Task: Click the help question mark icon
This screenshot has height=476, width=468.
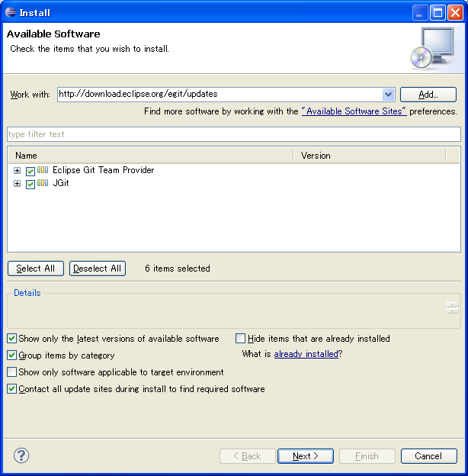Action: [x=21, y=455]
